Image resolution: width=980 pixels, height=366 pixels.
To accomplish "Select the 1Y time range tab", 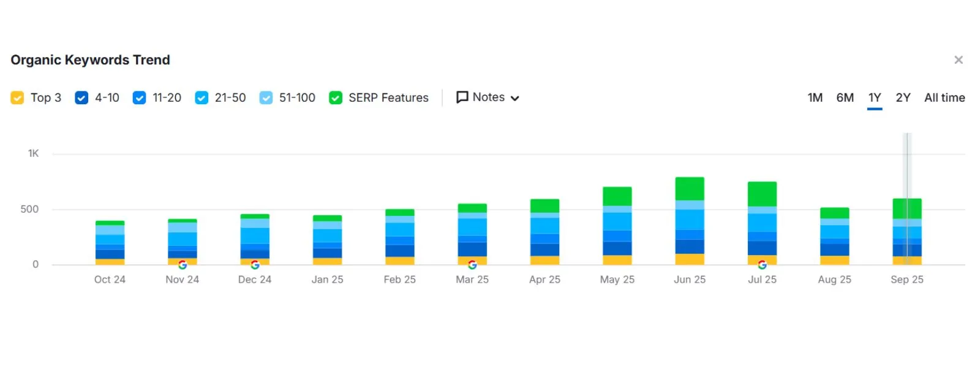I will 875,97.
